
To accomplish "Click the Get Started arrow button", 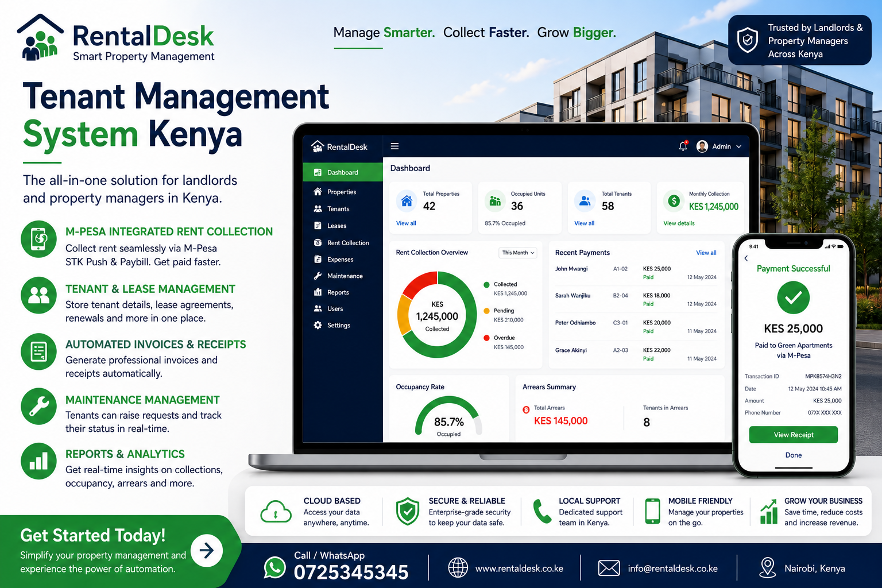I will (206, 551).
